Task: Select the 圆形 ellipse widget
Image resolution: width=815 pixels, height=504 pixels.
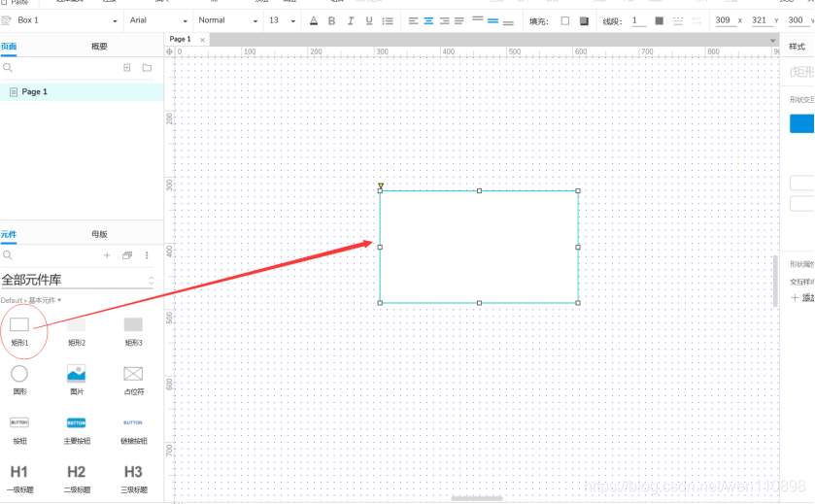Action: pos(19,380)
